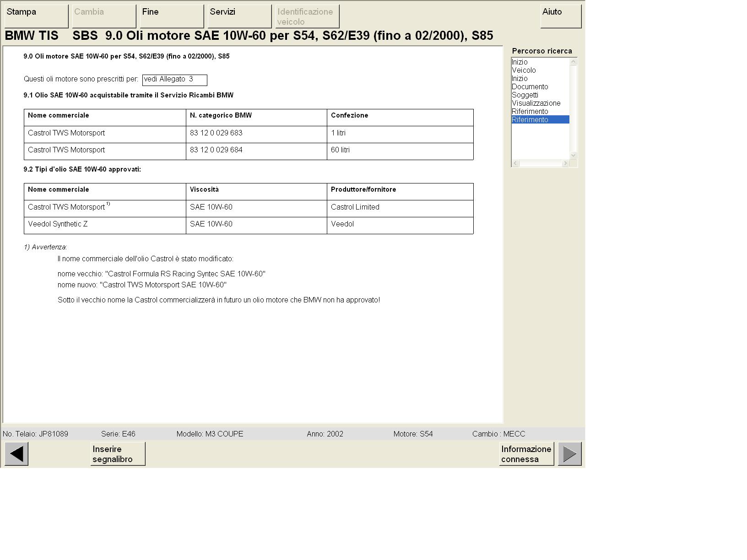Open Informazione connessa button
This screenshot has width=747, height=560.
pos(526,454)
